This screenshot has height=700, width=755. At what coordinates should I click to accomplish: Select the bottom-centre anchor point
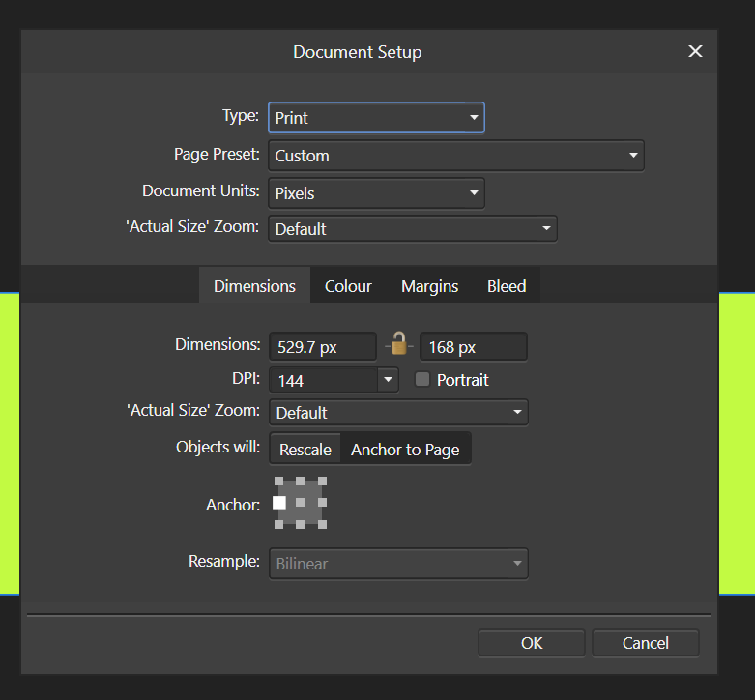click(300, 524)
